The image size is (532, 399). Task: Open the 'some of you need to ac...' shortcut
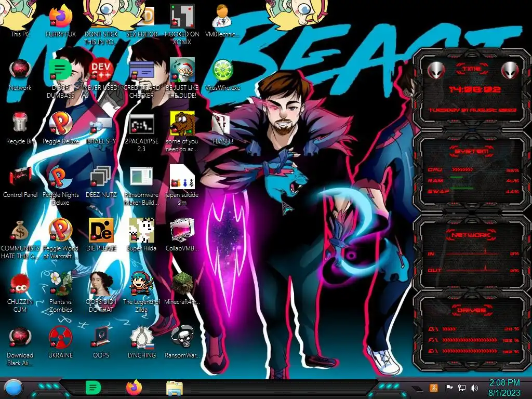[x=182, y=131]
